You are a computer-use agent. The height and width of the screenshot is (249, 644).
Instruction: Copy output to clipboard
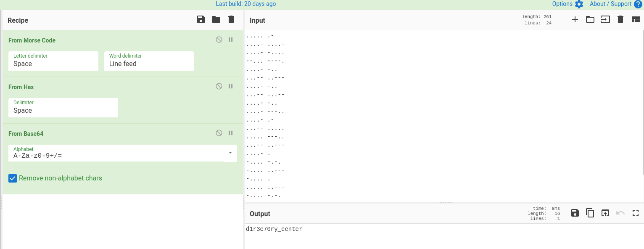click(590, 213)
